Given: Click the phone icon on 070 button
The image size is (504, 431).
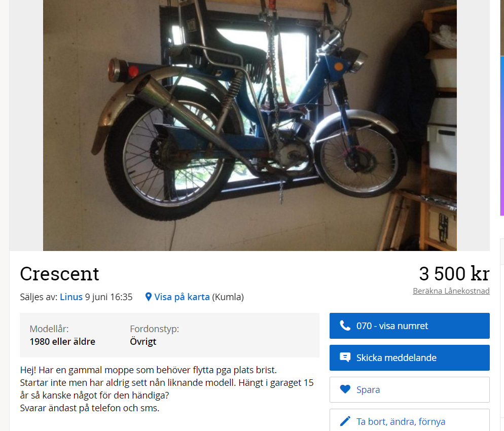Looking at the screenshot, I should (x=345, y=326).
